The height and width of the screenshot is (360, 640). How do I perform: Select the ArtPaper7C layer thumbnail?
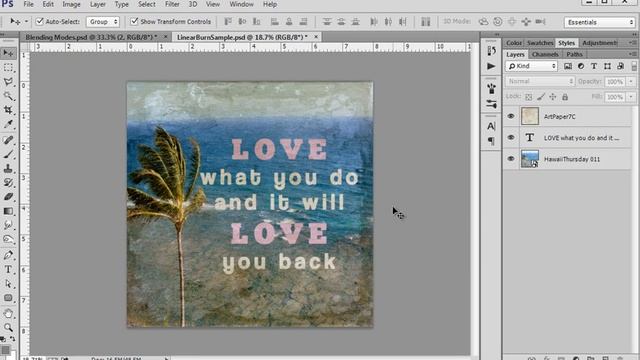click(530, 116)
